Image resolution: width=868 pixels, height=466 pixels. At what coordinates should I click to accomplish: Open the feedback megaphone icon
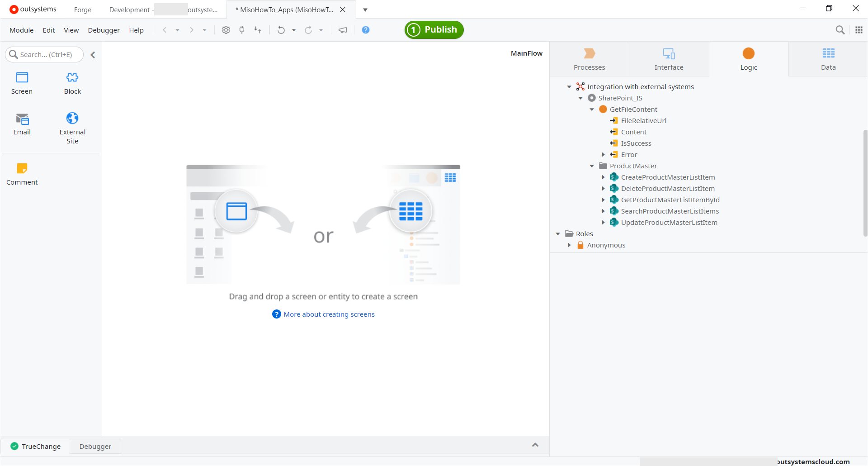point(343,30)
